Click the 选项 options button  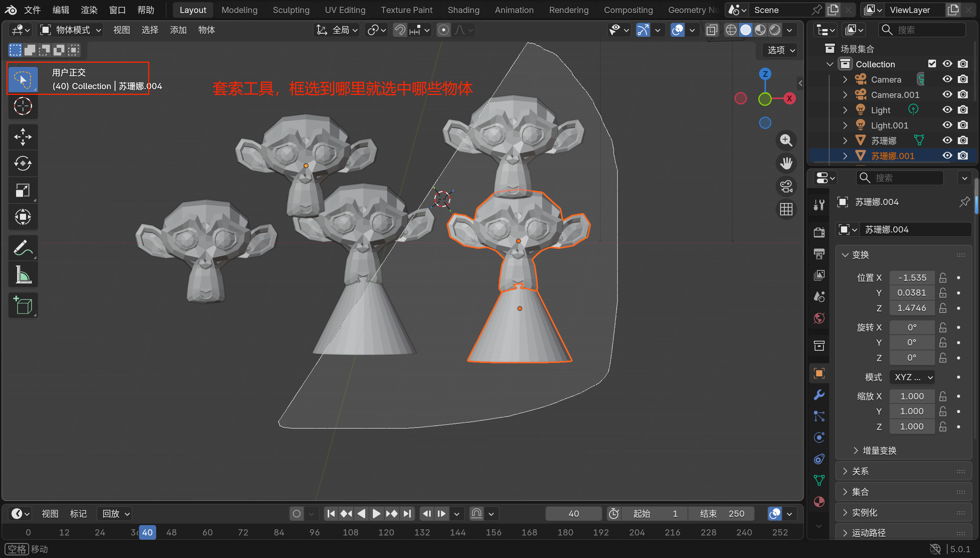780,50
